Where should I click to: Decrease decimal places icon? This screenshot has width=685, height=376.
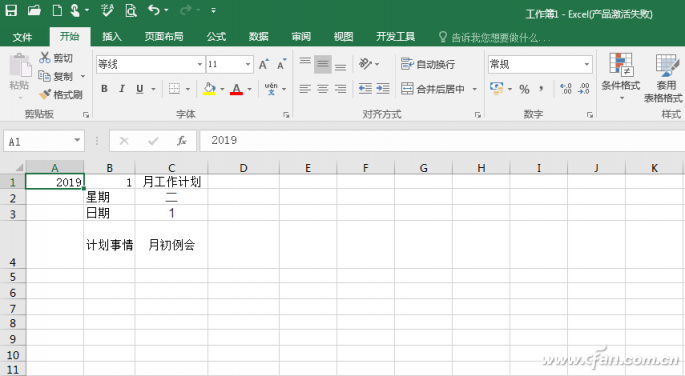pos(584,89)
